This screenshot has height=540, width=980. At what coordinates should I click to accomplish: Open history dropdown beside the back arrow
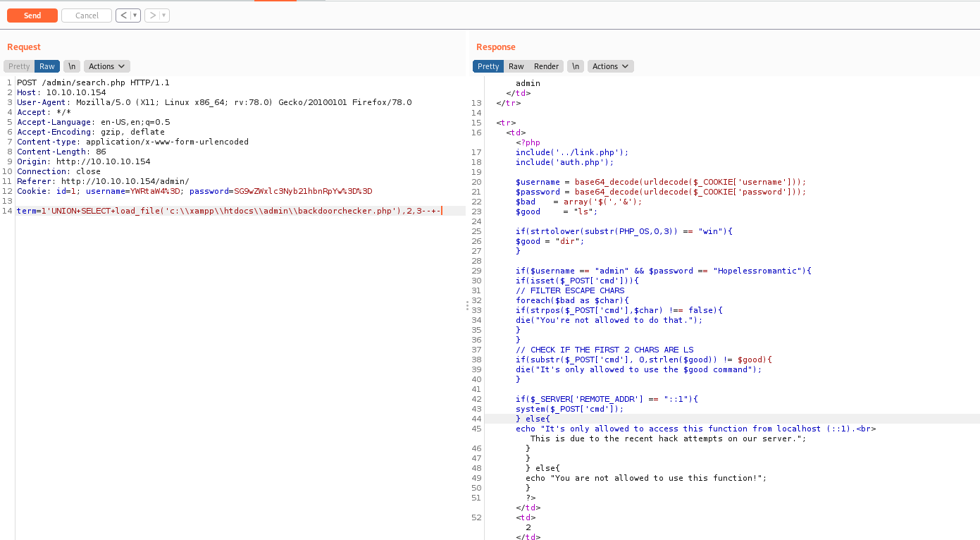(135, 16)
